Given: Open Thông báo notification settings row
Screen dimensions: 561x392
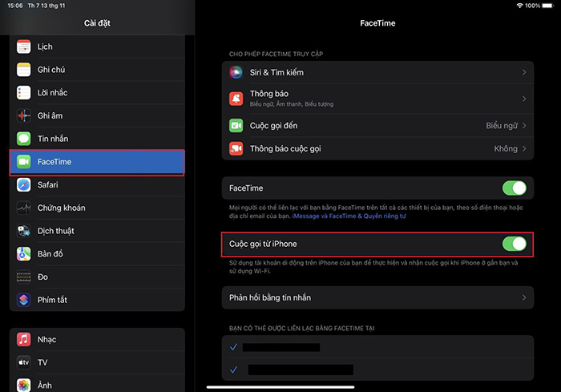Looking at the screenshot, I should tap(377, 99).
